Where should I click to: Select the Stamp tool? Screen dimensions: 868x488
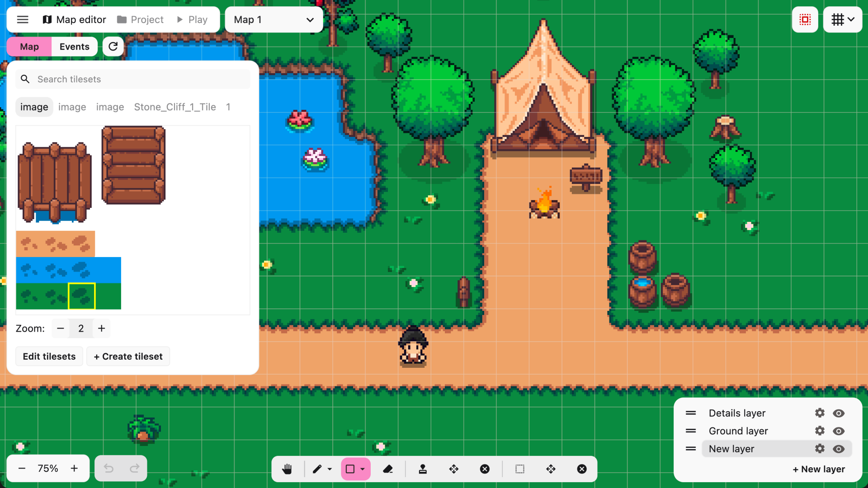coord(423,469)
